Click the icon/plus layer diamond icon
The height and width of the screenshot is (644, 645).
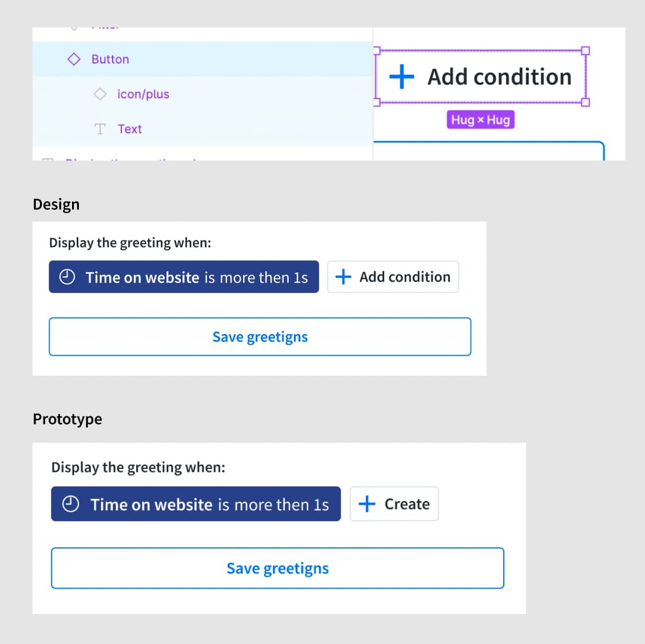coord(100,94)
